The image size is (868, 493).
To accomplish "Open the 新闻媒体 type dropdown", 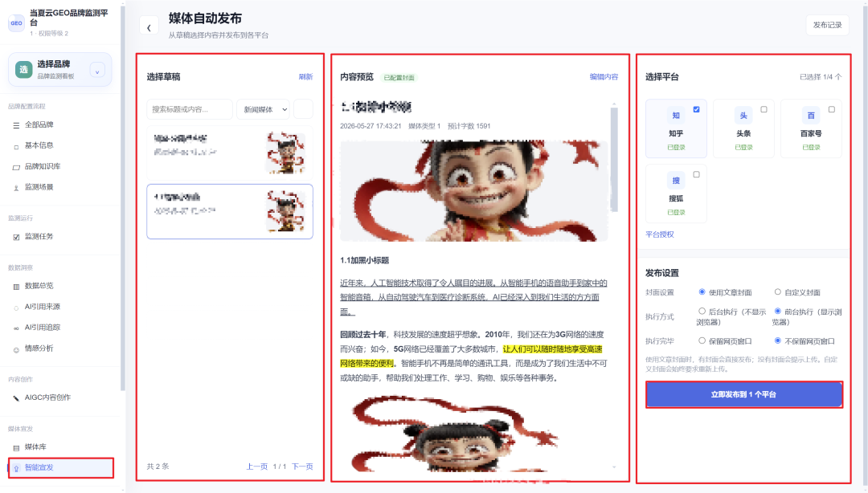I will pos(263,109).
